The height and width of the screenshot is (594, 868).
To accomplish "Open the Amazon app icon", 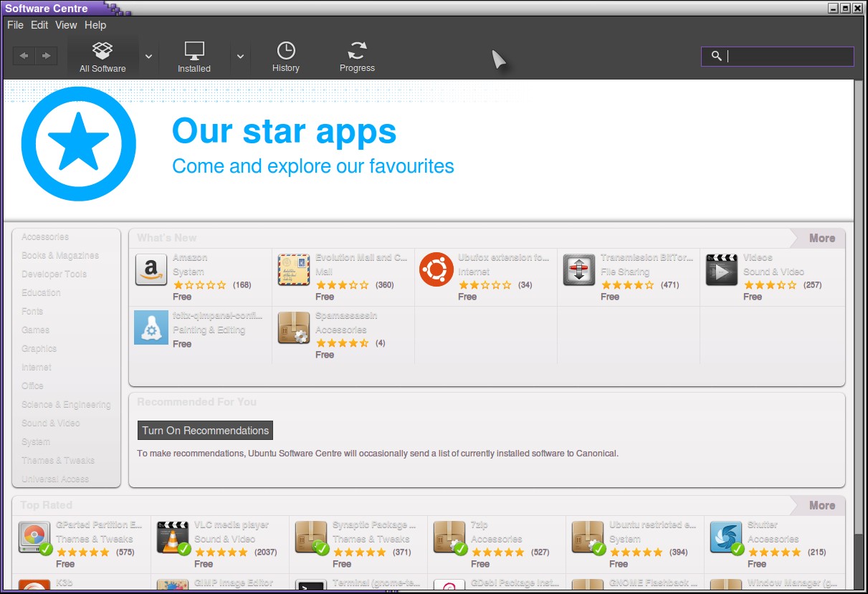I will [151, 270].
